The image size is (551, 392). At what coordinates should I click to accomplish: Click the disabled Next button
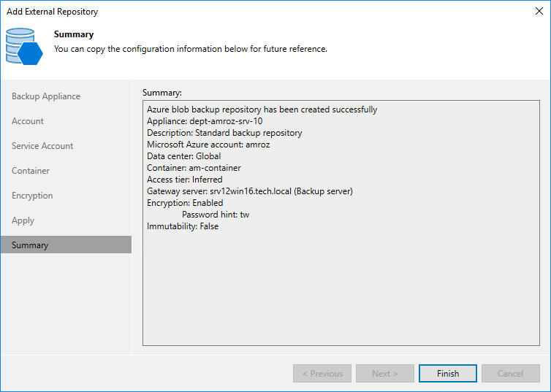384,374
